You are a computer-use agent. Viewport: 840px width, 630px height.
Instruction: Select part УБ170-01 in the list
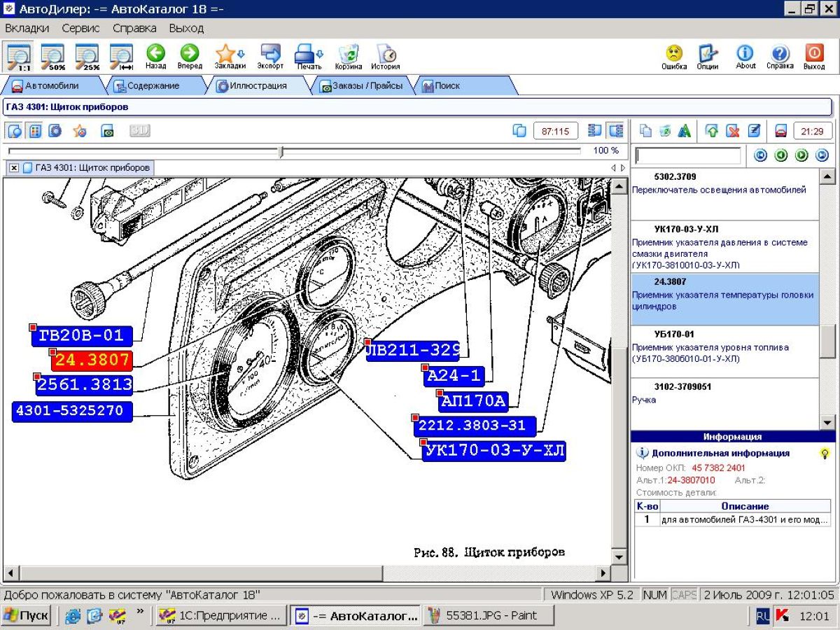pos(724,351)
